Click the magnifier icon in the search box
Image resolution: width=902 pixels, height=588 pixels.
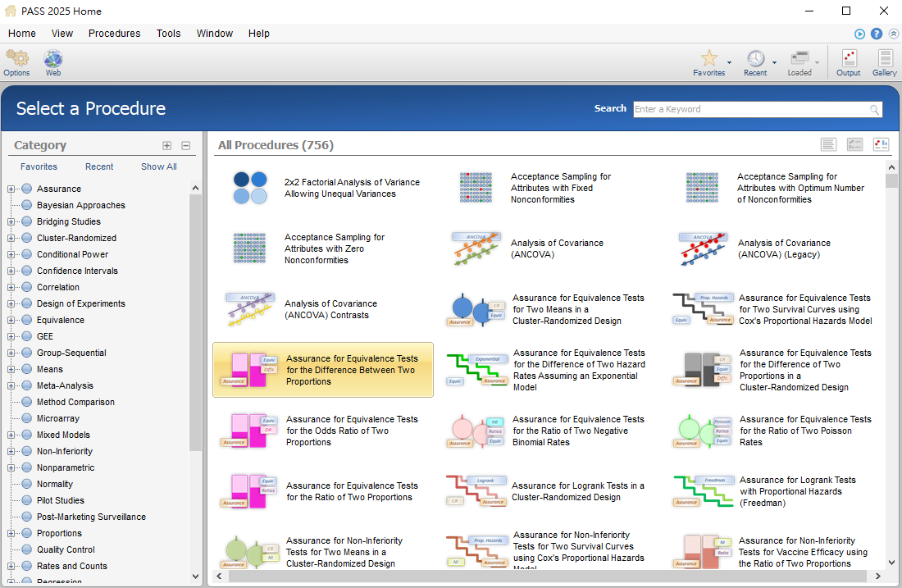point(875,110)
